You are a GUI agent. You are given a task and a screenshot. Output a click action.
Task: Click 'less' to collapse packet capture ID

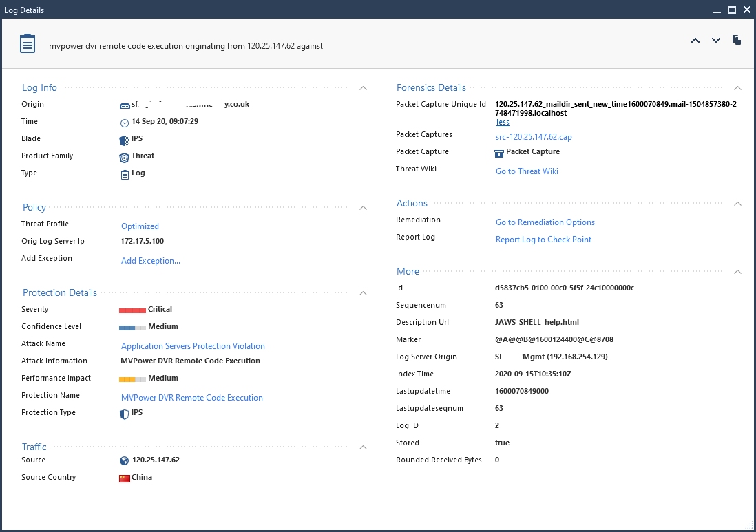(503, 122)
